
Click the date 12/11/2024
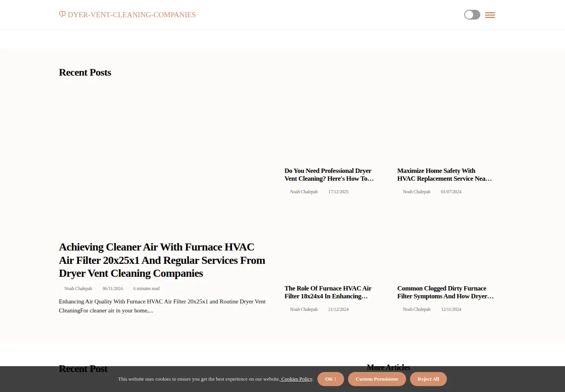point(451,309)
